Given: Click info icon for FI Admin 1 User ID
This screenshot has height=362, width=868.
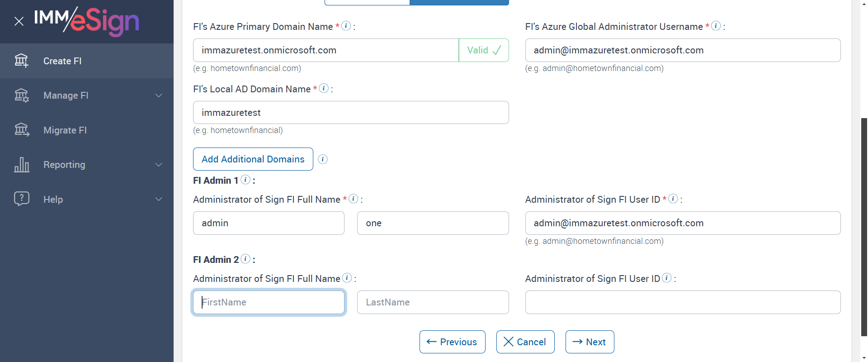Looking at the screenshot, I should click(673, 199).
